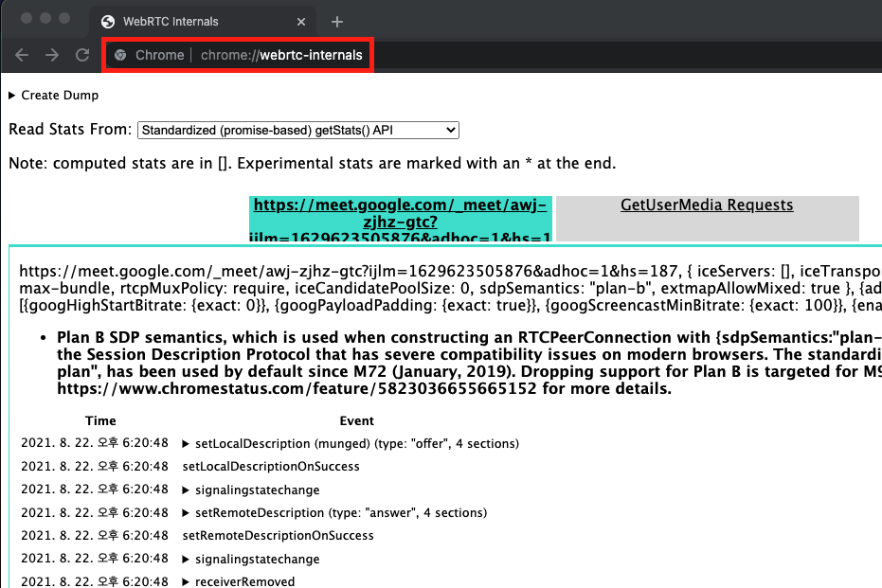Click the computed stats note text
The height and width of the screenshot is (588, 882).
pyautogui.click(x=313, y=164)
